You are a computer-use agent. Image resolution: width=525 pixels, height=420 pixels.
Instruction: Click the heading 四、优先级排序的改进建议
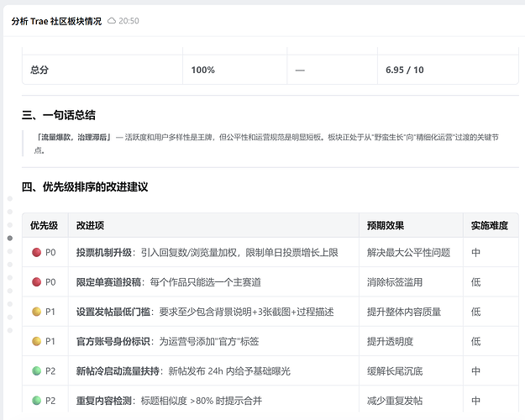click(x=85, y=186)
